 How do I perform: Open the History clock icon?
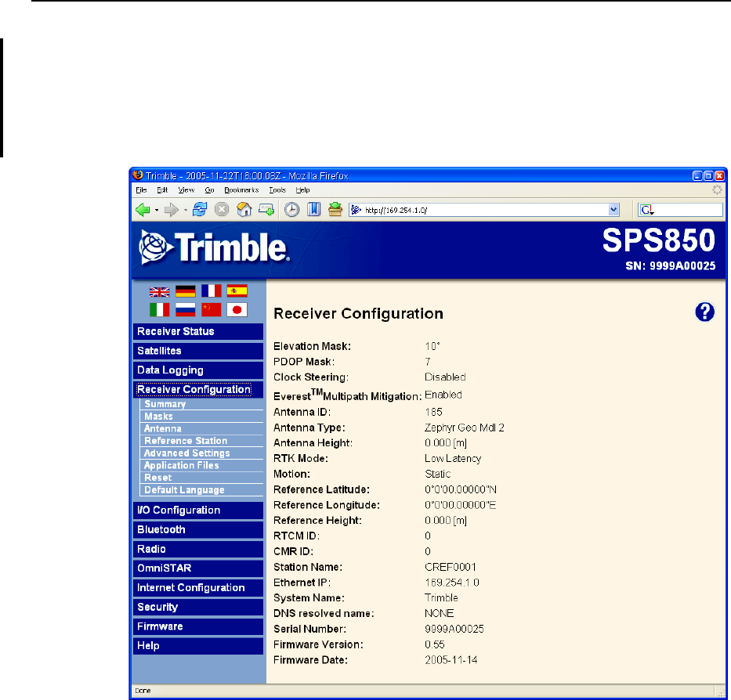coord(291,210)
